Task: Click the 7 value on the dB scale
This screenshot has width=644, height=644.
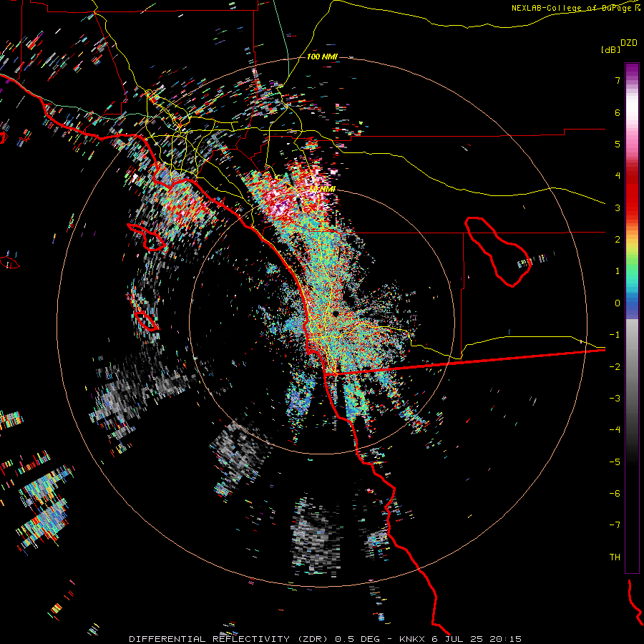Action: (x=618, y=80)
